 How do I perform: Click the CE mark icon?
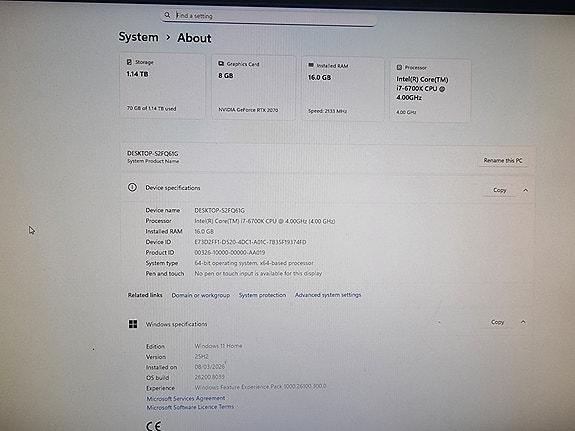[154, 426]
